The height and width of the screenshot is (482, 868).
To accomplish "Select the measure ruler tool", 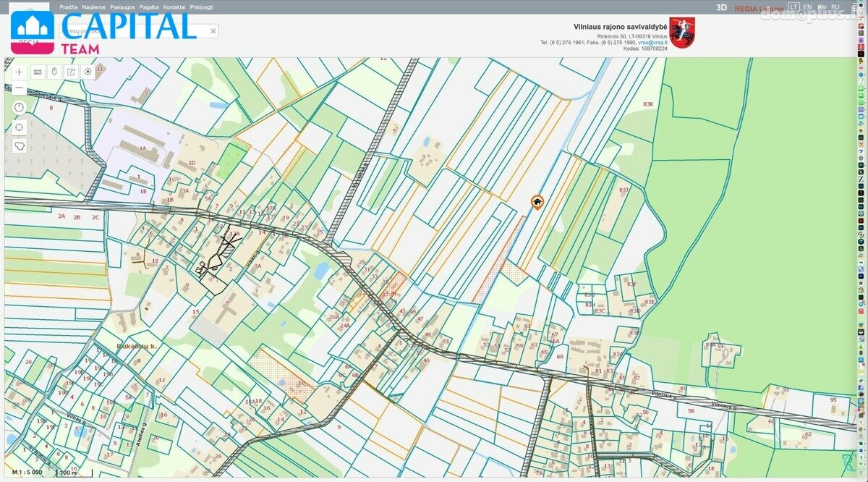I will point(37,72).
